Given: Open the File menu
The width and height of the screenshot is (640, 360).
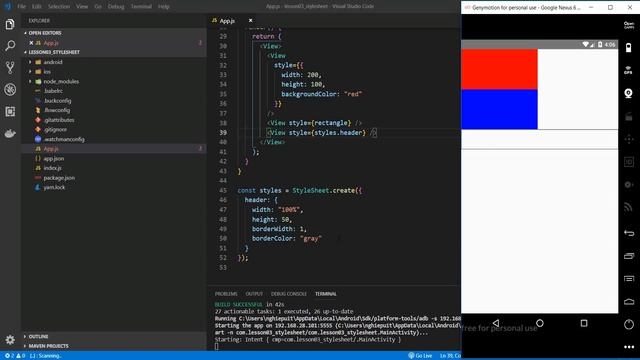Looking at the screenshot, I should [x=22, y=7].
